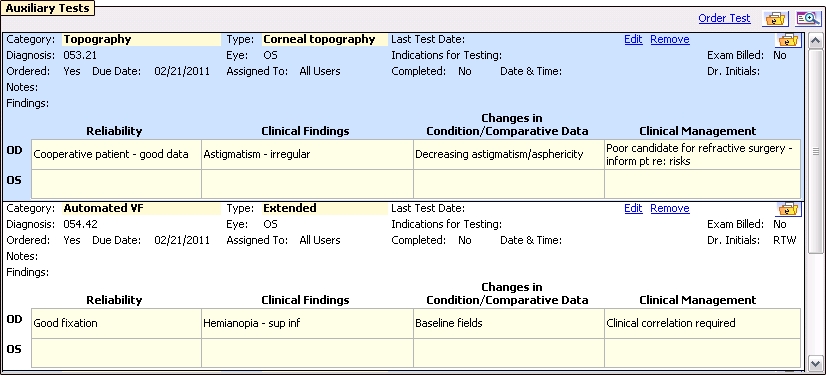Click the Automated VF category field
The width and height of the screenshot is (826, 375).
(x=141, y=209)
